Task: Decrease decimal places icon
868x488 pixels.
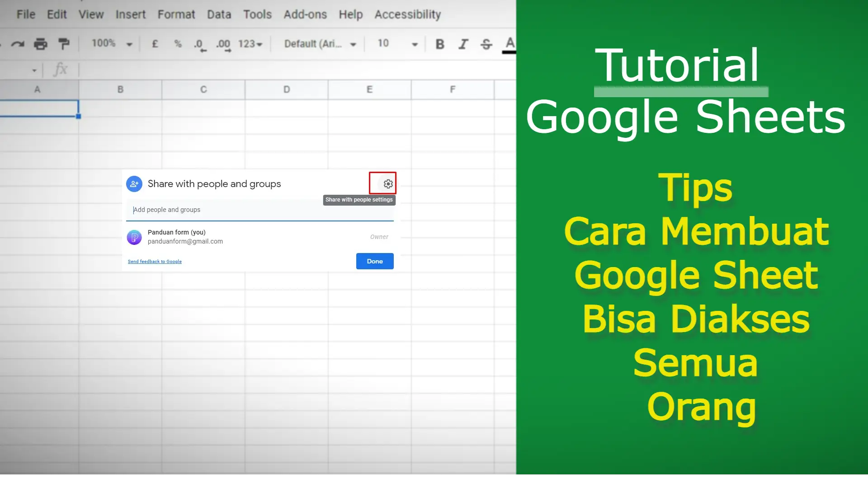Action: [199, 45]
